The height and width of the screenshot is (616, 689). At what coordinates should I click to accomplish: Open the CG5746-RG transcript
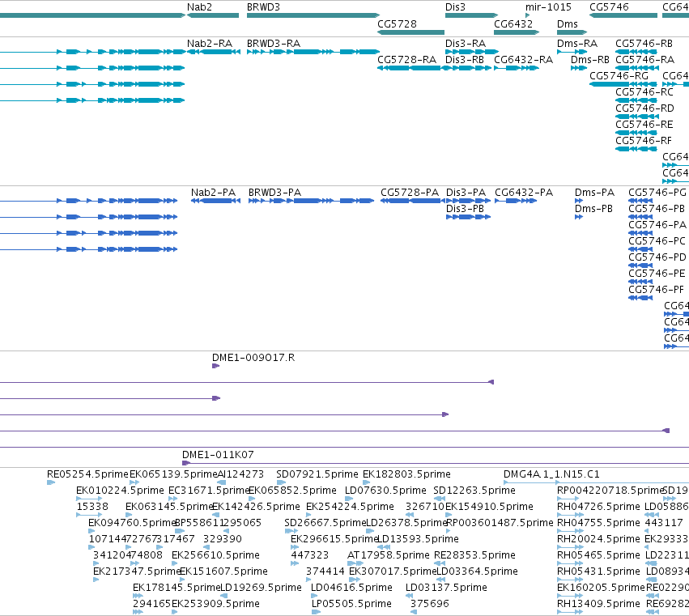pyautogui.click(x=623, y=84)
